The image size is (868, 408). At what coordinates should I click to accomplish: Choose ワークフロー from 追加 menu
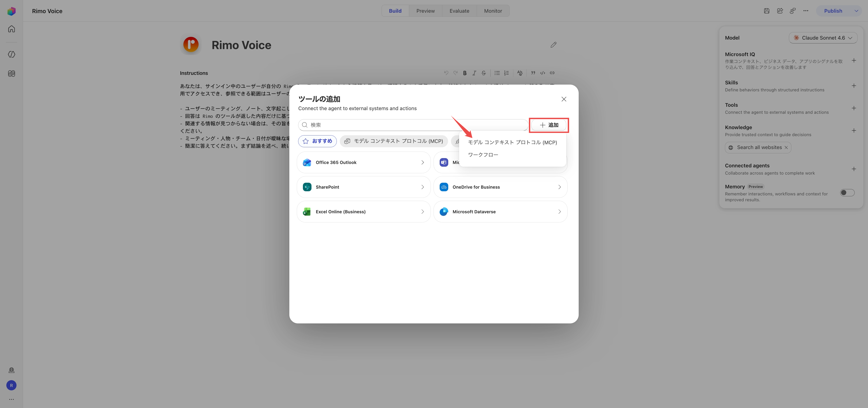coord(512,155)
